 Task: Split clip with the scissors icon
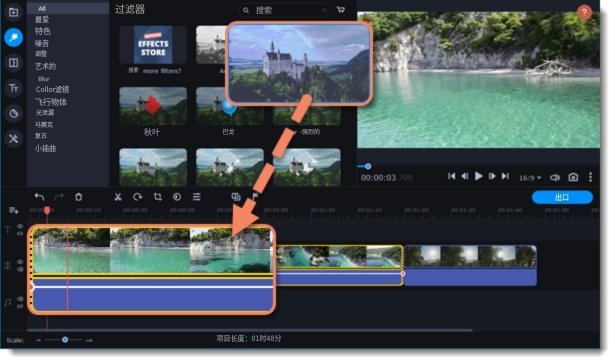click(x=118, y=197)
